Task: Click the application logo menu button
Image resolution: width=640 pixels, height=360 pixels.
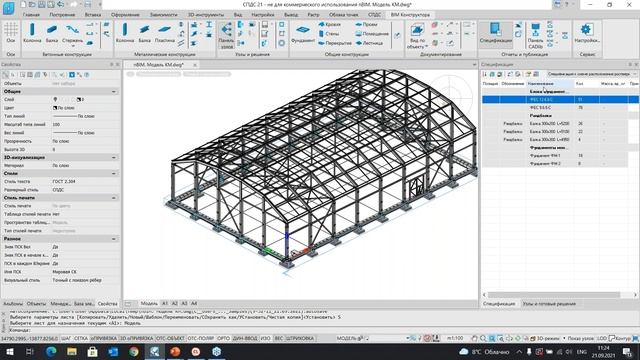Action: click(x=8, y=7)
